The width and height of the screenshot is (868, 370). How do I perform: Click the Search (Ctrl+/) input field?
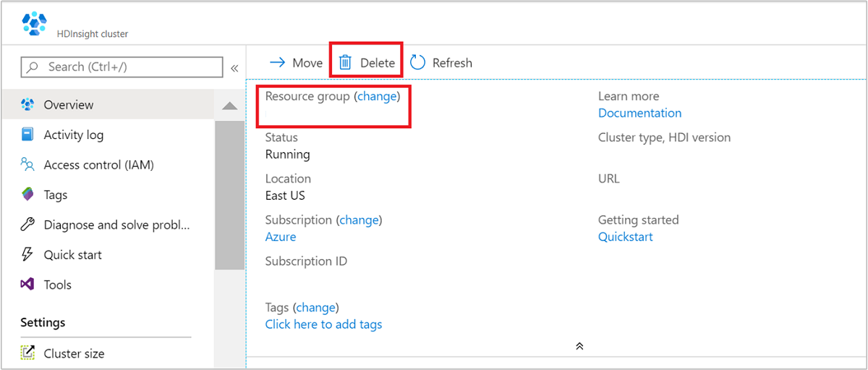tap(122, 67)
